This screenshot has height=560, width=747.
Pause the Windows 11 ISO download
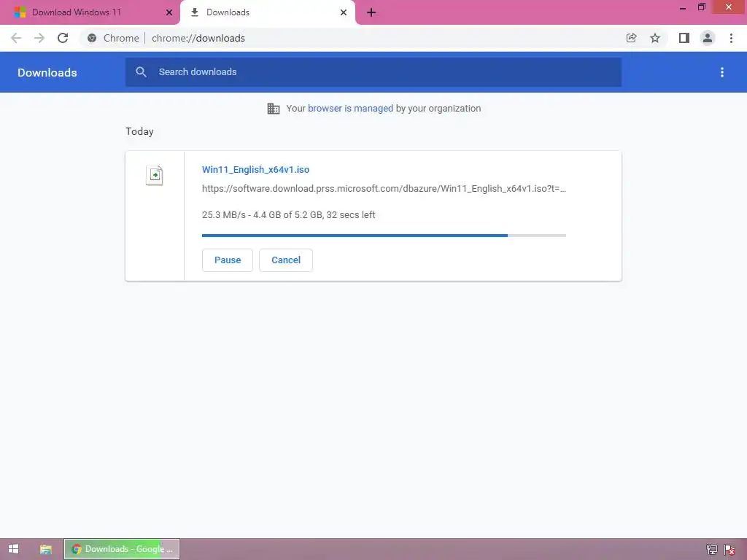[228, 260]
